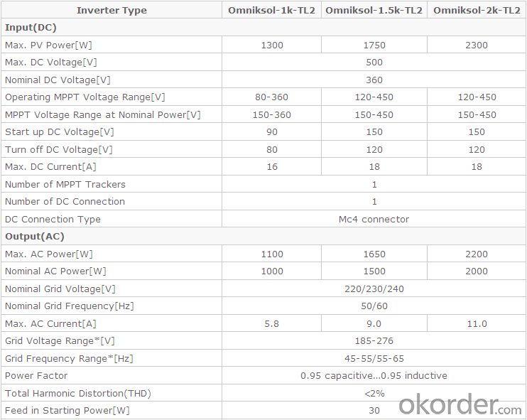Select the 'Omniksol-1.5k-TL2' column header
This screenshot has height=420, width=527.
click(374, 10)
